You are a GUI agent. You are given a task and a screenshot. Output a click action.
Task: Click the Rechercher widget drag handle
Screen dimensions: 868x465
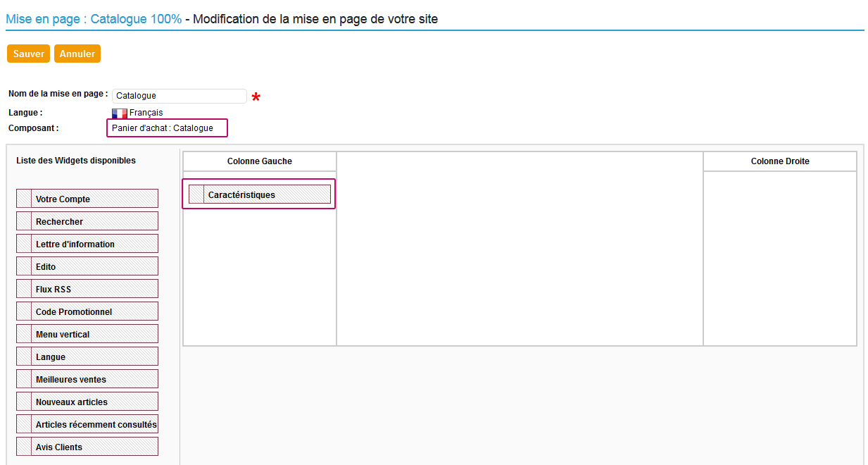pos(24,221)
